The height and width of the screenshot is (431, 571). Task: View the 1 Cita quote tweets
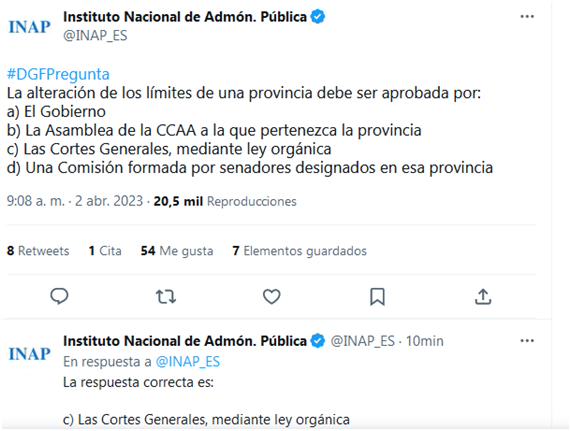pyautogui.click(x=105, y=251)
